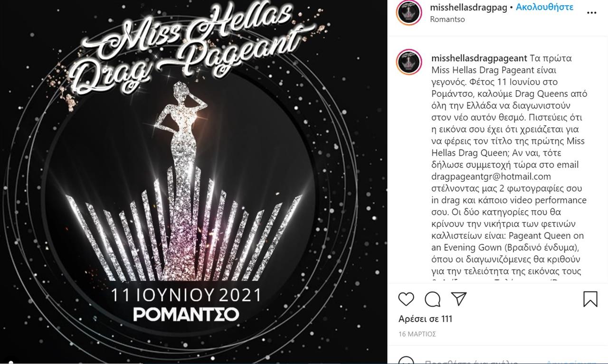
Task: Follow the account via Ακολουθήστε
Action: (x=544, y=7)
